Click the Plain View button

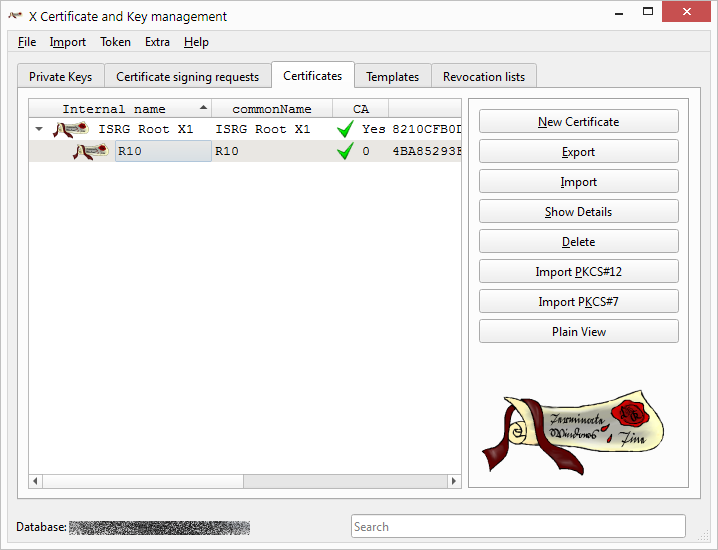[x=579, y=332]
